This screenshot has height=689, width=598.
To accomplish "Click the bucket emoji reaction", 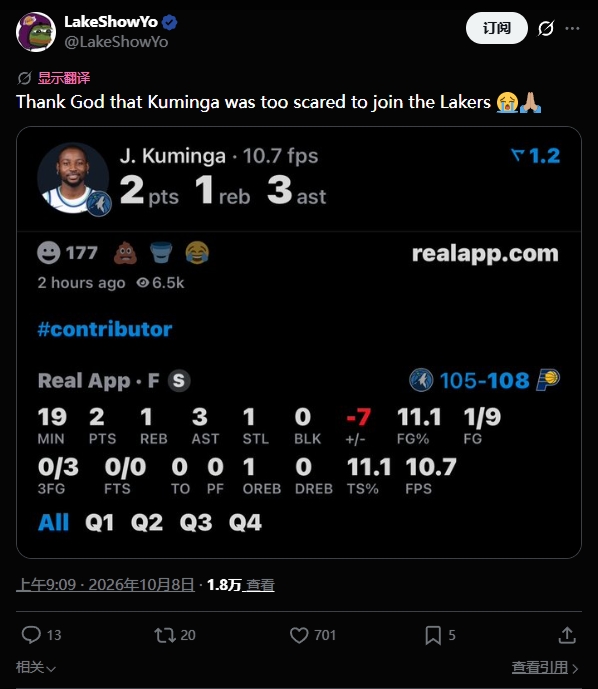I will point(161,253).
